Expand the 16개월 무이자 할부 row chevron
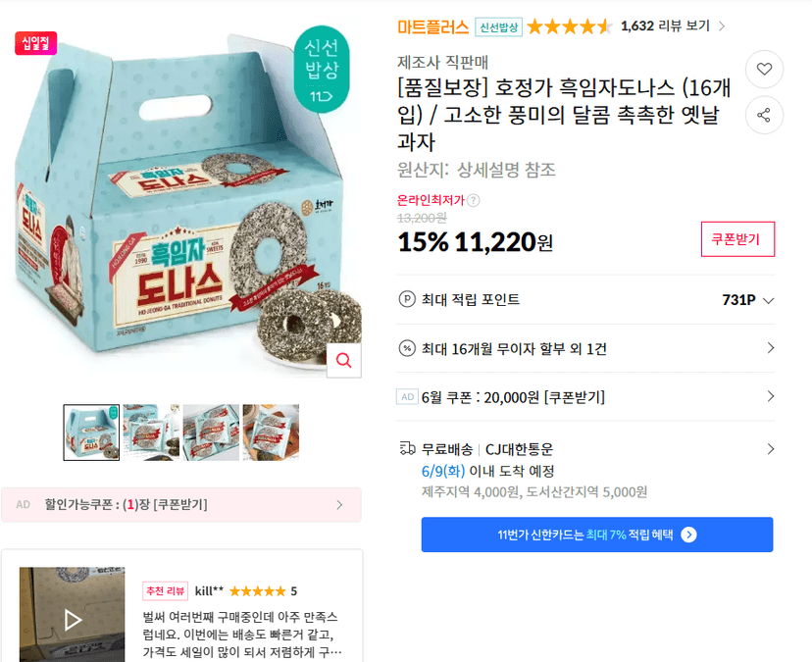812x662 pixels. [771, 348]
